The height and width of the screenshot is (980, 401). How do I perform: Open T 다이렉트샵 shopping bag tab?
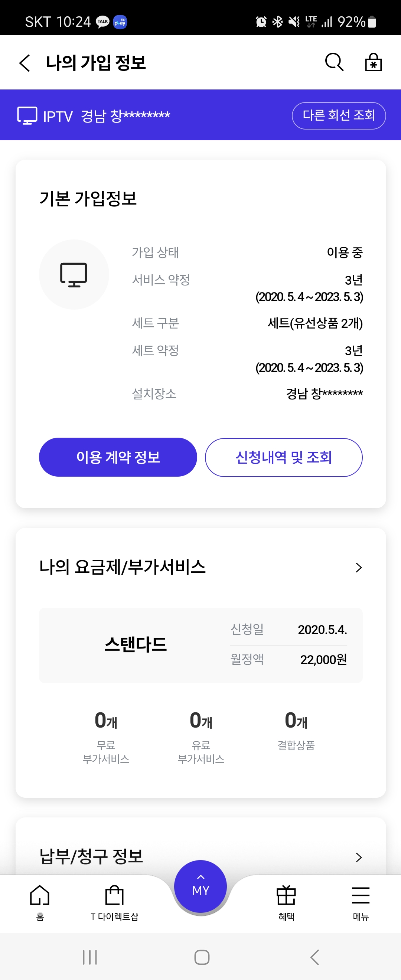114,903
